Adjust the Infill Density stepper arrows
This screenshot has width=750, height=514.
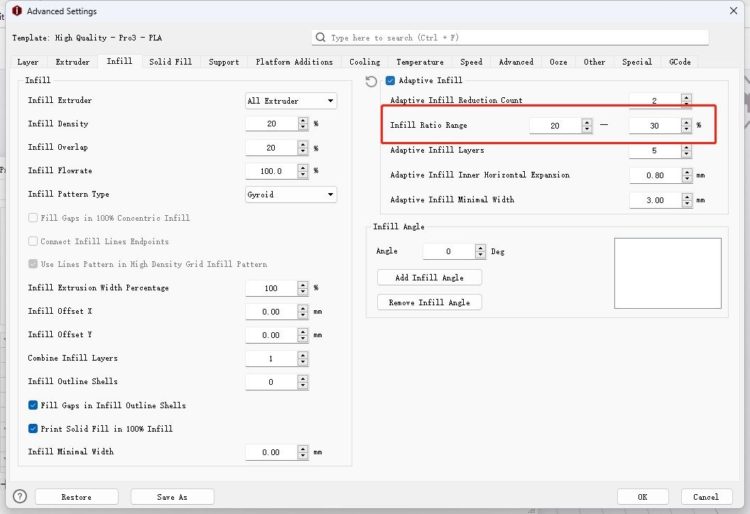pos(303,123)
